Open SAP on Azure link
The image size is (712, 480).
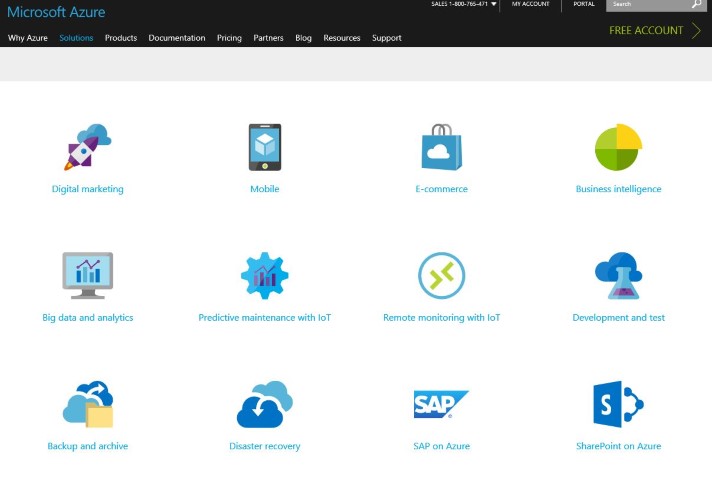[441, 446]
